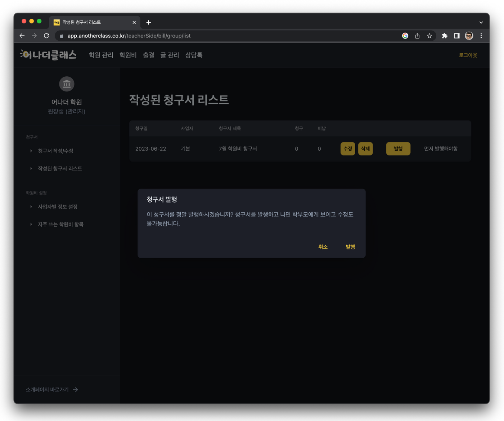Open the 출결 menu

tap(149, 55)
